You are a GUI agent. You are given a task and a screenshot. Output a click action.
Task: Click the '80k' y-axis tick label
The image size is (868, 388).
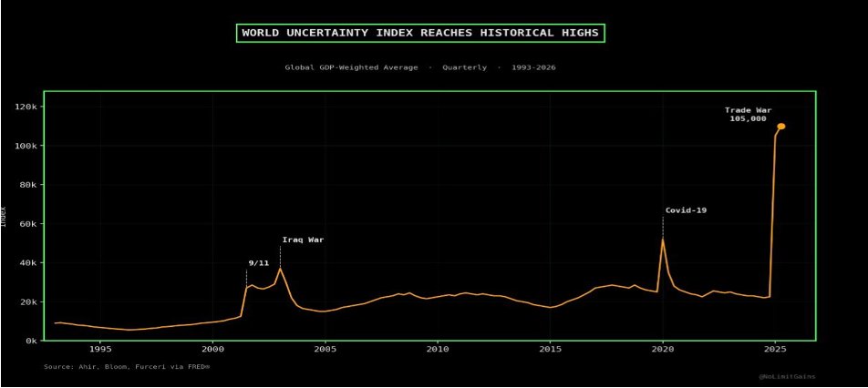27,185
